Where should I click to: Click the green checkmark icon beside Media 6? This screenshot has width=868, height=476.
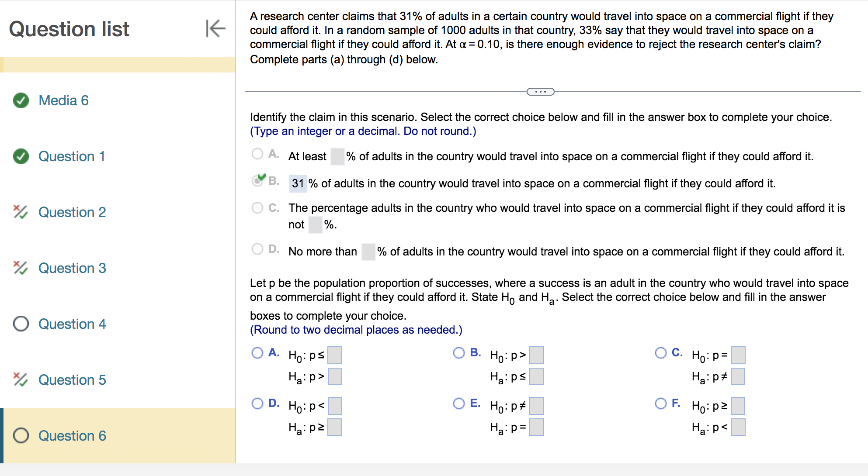[x=20, y=100]
